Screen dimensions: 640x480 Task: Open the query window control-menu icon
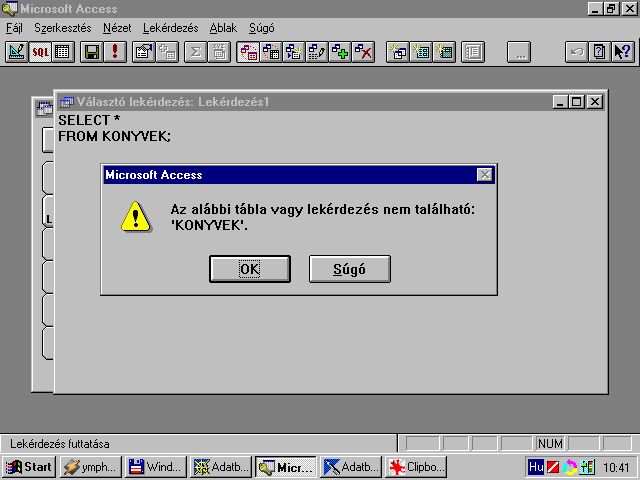tap(67, 102)
